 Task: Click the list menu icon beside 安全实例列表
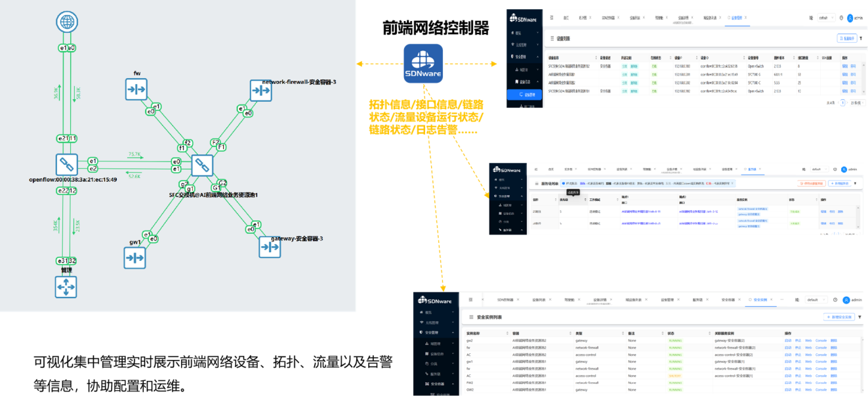coord(471,317)
